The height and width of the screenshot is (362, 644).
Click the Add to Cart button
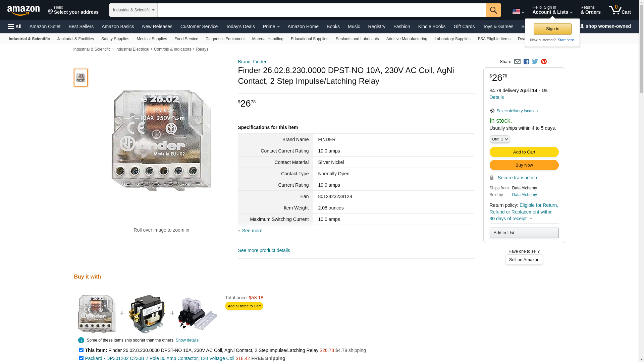click(x=524, y=152)
